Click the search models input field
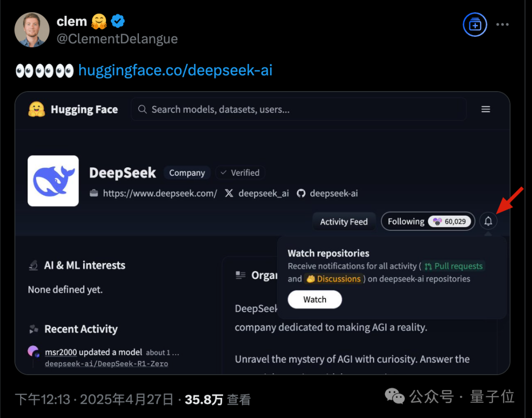The image size is (532, 418). (299, 109)
